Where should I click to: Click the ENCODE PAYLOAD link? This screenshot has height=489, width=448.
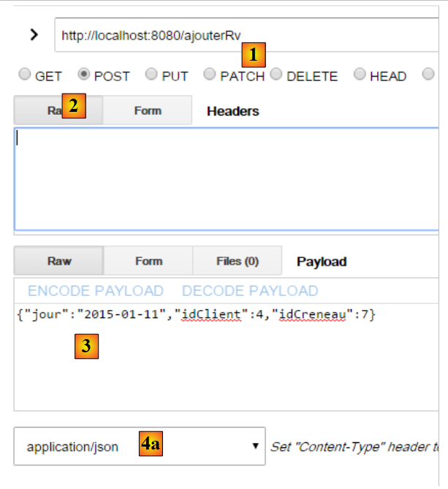pyautogui.click(x=96, y=291)
